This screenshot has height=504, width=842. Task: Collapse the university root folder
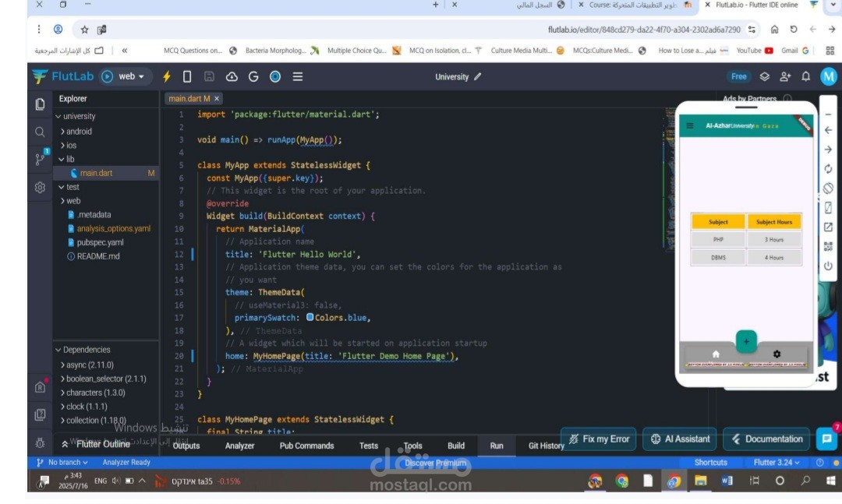point(76,116)
